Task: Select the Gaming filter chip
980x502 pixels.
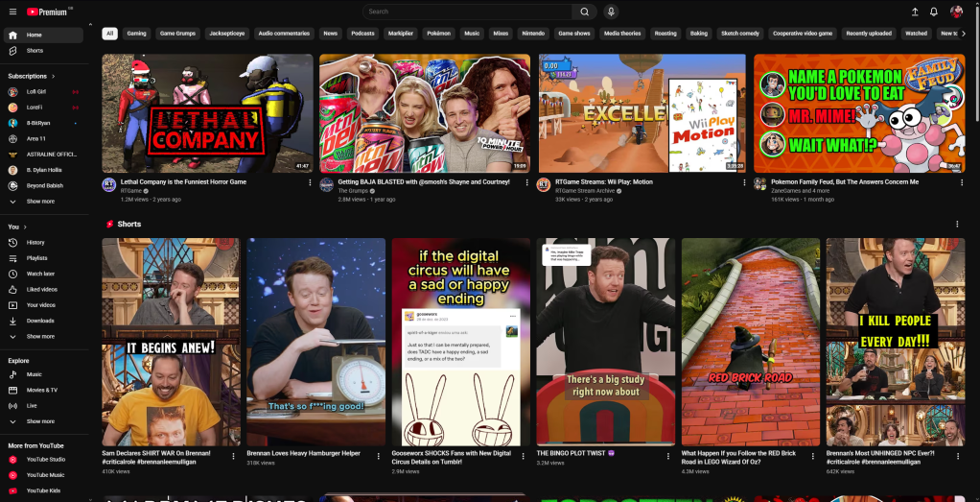Action: click(137, 34)
